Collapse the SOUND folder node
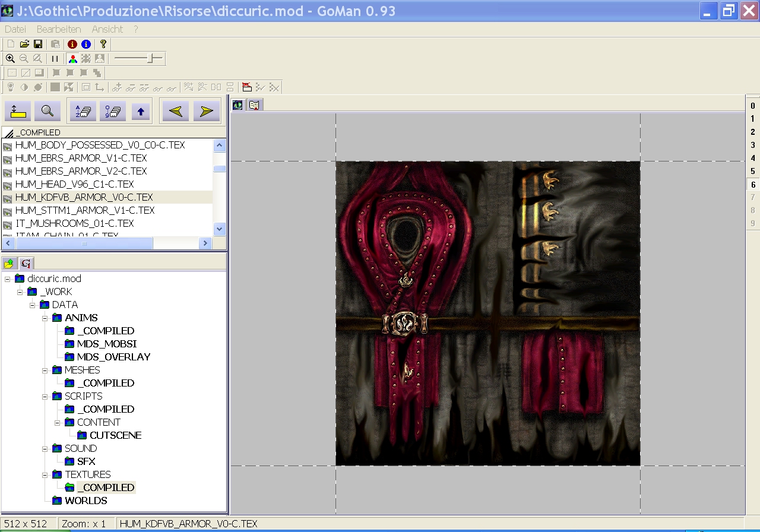 [x=45, y=448]
